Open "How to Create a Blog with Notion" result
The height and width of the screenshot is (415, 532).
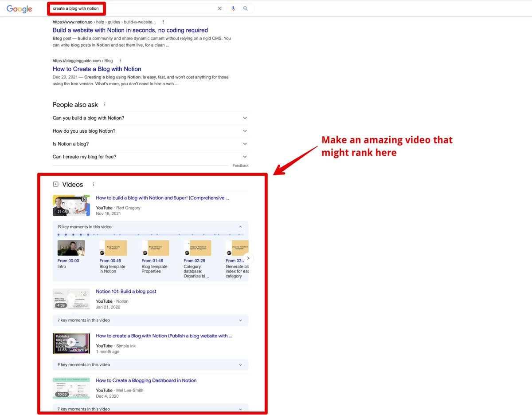(97, 69)
